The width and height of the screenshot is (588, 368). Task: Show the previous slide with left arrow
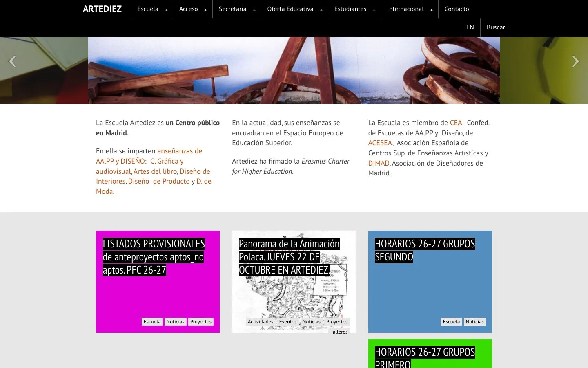pyautogui.click(x=12, y=61)
